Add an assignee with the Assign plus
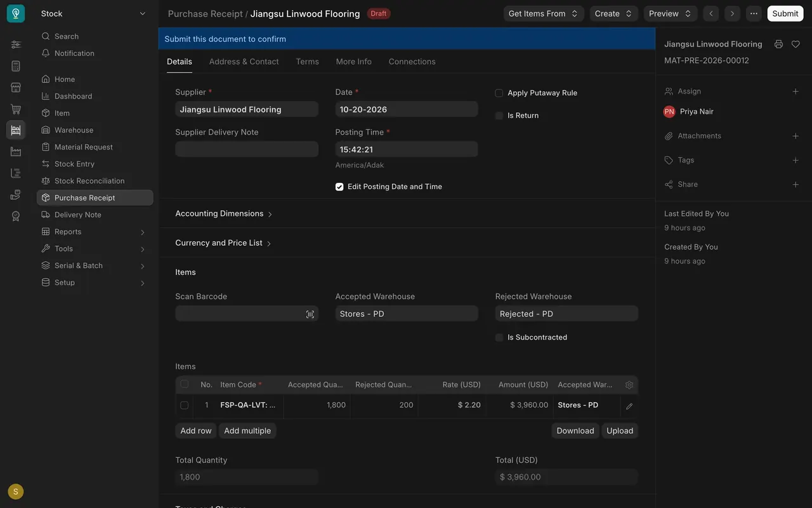 (x=796, y=91)
